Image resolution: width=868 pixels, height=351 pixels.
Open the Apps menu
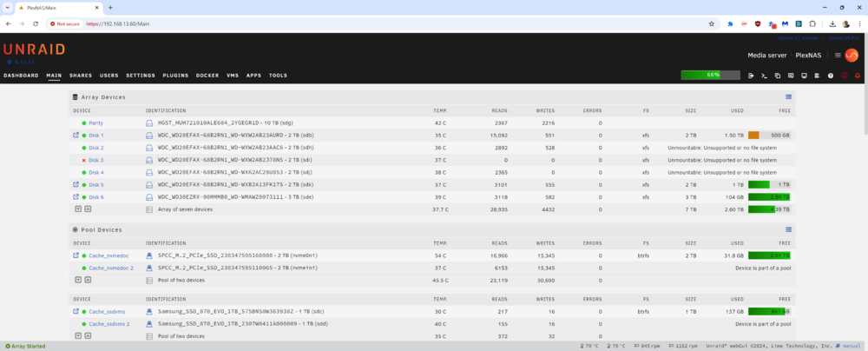click(253, 76)
